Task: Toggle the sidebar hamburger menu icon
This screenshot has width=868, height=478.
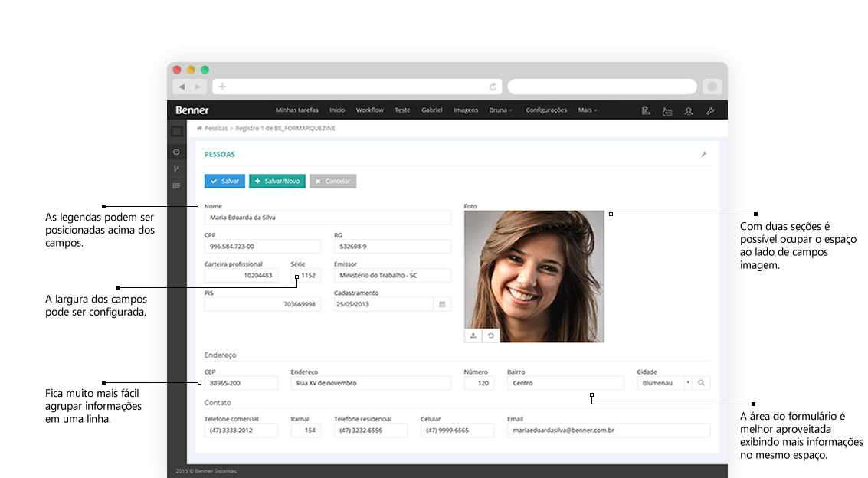Action: click(176, 132)
